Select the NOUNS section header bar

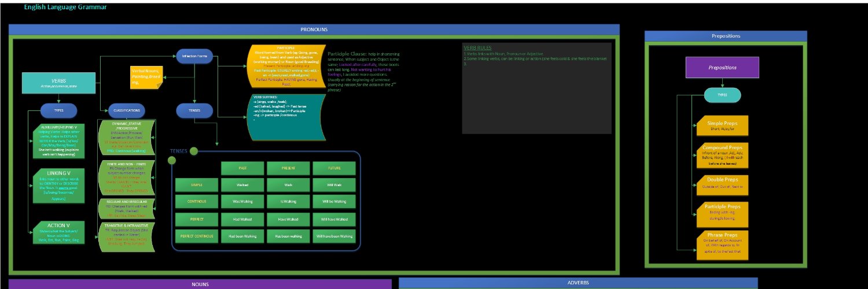click(x=200, y=284)
